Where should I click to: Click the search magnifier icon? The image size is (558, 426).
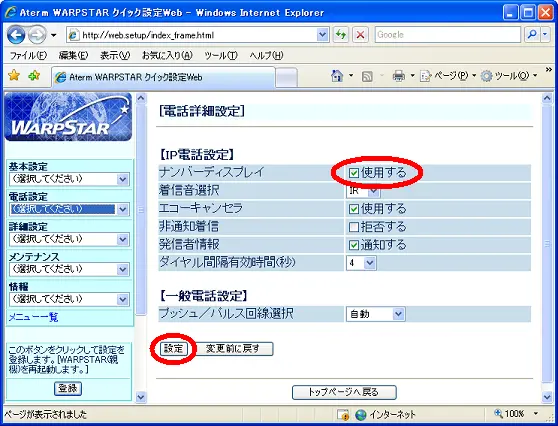point(532,35)
